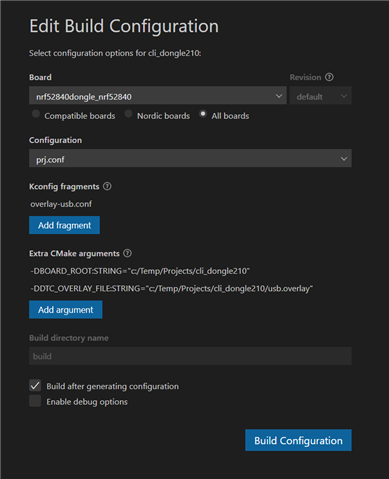
Task: Click the Board dropdown chevron arrow
Action: [x=279, y=96]
